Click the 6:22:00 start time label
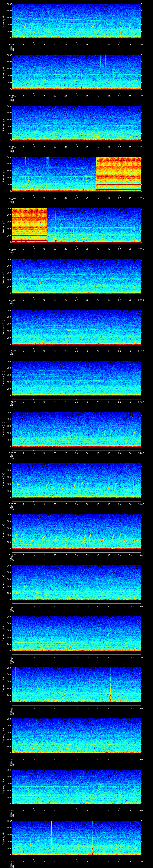The height and width of the screenshot is (868, 153). coord(12,453)
